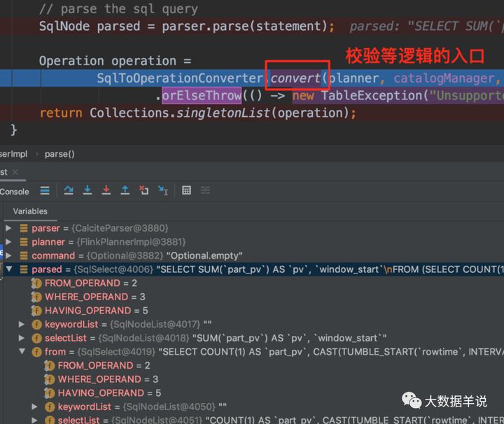
Task: Expand the selectList SqlNodeList@4018 node
Action: click(22, 338)
